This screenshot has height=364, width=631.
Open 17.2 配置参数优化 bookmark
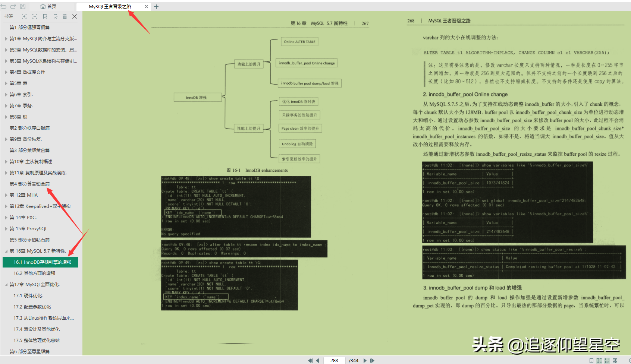click(x=32, y=307)
